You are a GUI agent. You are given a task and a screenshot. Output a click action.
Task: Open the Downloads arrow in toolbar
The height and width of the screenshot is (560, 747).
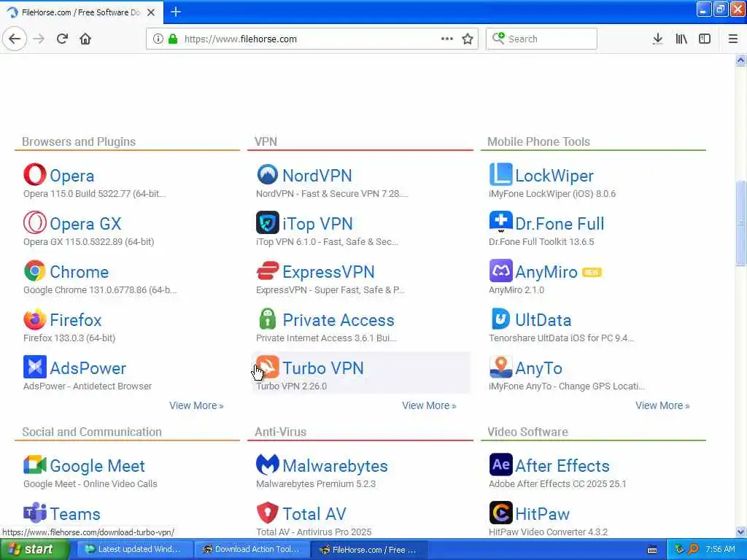pyautogui.click(x=657, y=39)
